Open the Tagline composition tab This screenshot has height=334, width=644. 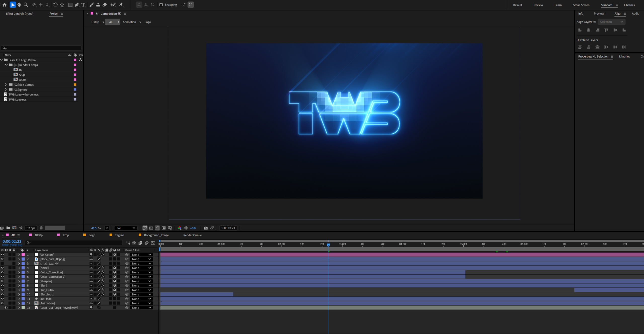(120, 235)
